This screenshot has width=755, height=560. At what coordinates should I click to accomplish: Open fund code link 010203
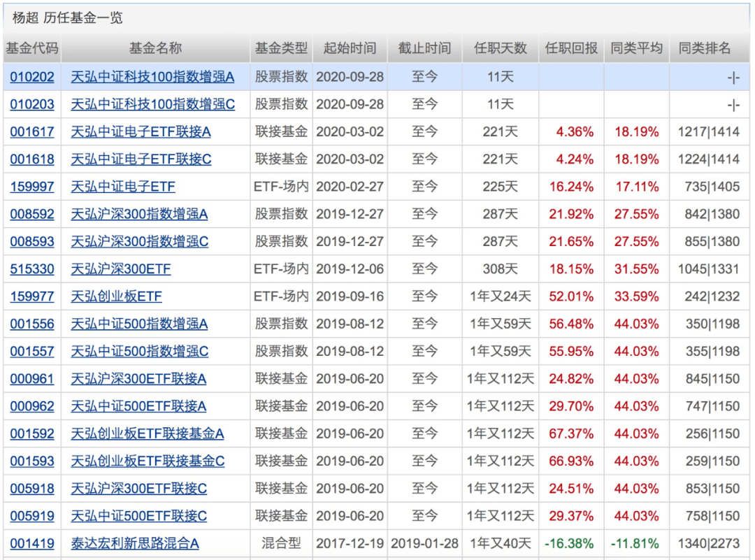(31, 104)
